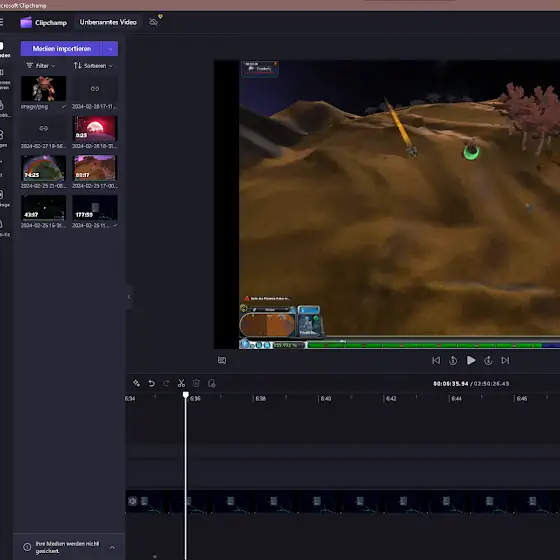Click the 6:38 mark on the ruler
The width and height of the screenshot is (560, 560).
coord(260,399)
